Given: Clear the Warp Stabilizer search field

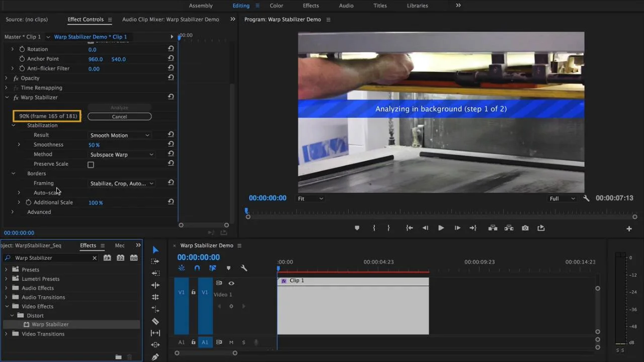Looking at the screenshot, I should (x=95, y=258).
